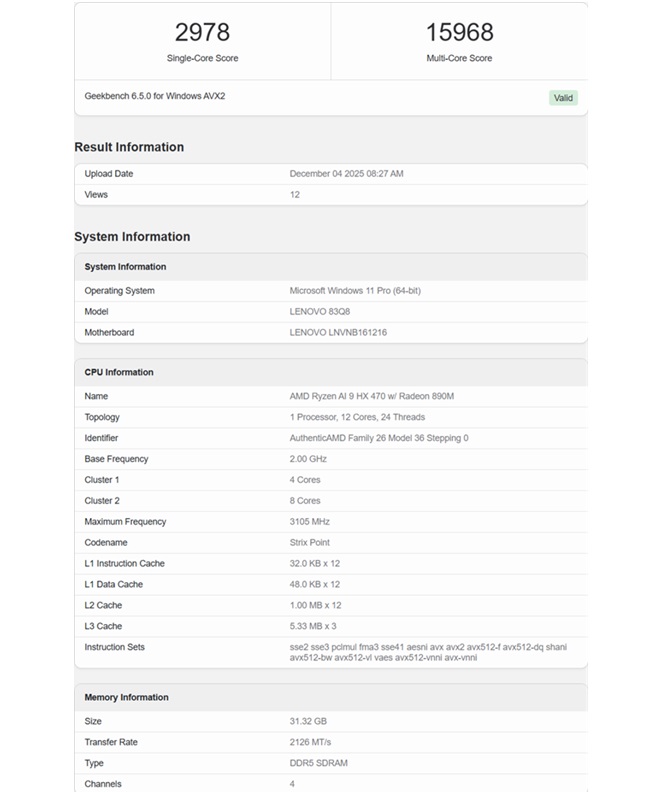Select the AuthenticAMD identifier text

[x=379, y=438]
